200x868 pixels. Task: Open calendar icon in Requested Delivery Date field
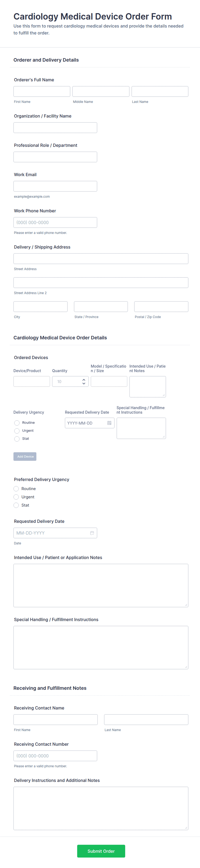(92, 533)
